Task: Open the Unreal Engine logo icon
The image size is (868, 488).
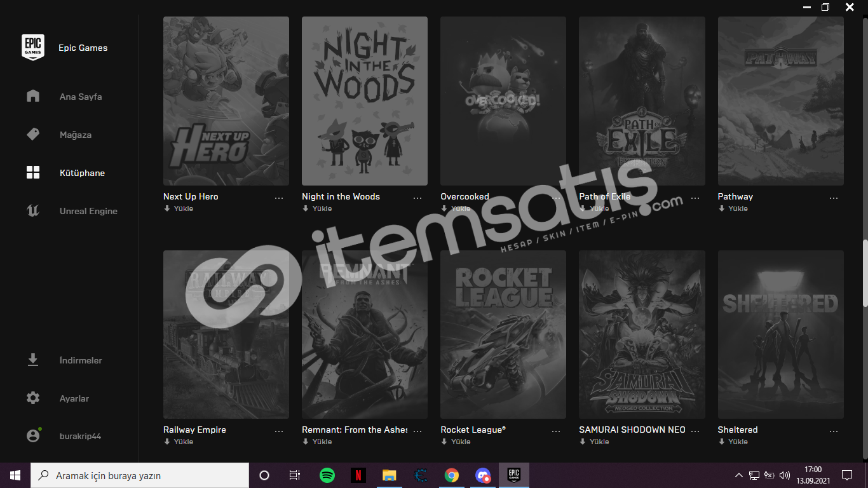Action: (33, 210)
